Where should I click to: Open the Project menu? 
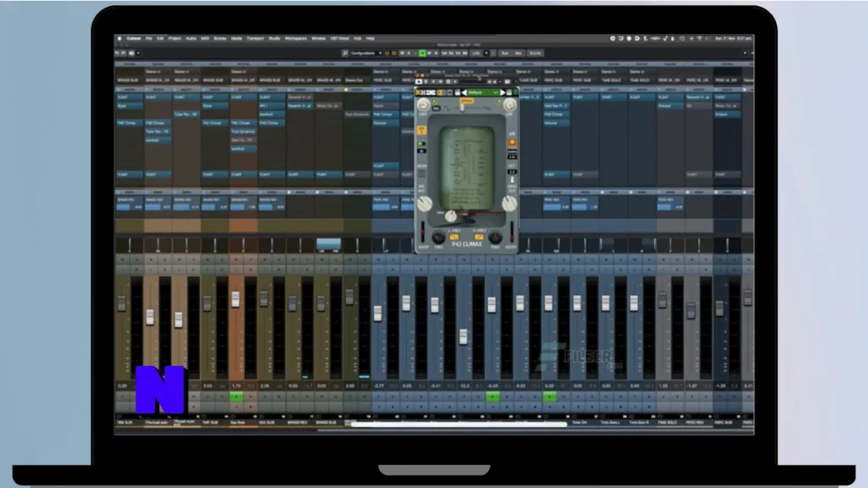click(x=175, y=39)
